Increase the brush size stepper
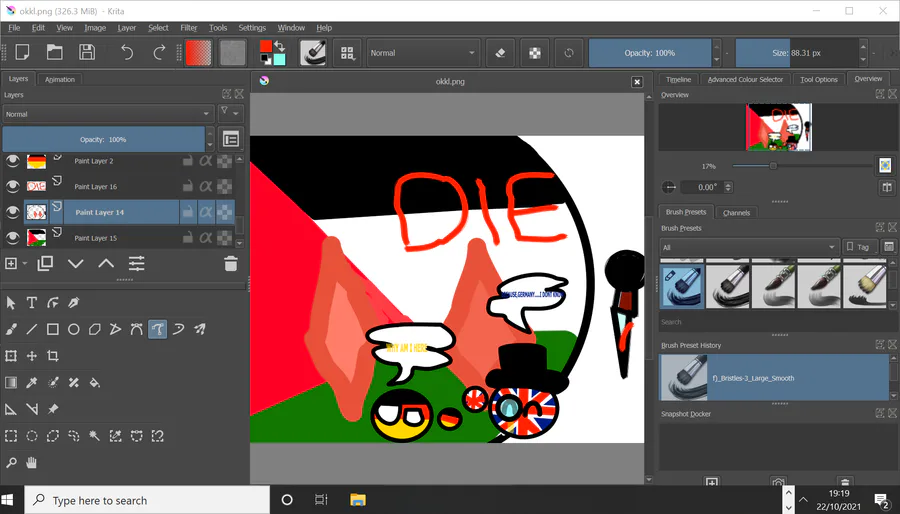900x514 pixels. click(x=863, y=46)
